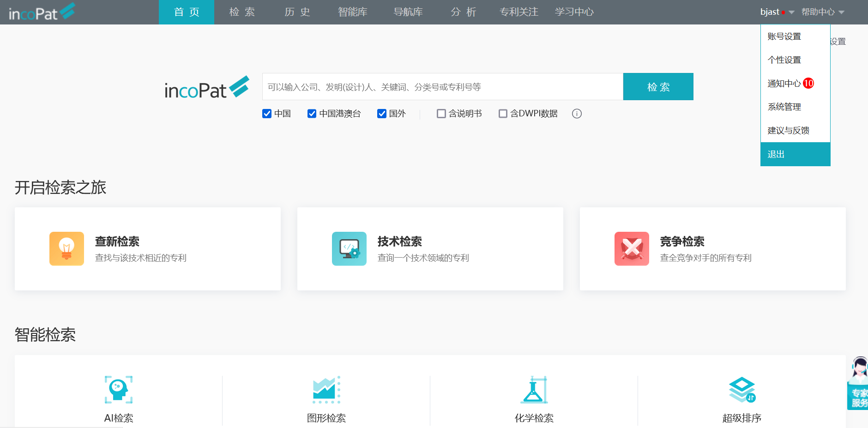This screenshot has width=868, height=428.
Task: Enable the 含说明书 checkbox
Action: click(441, 114)
